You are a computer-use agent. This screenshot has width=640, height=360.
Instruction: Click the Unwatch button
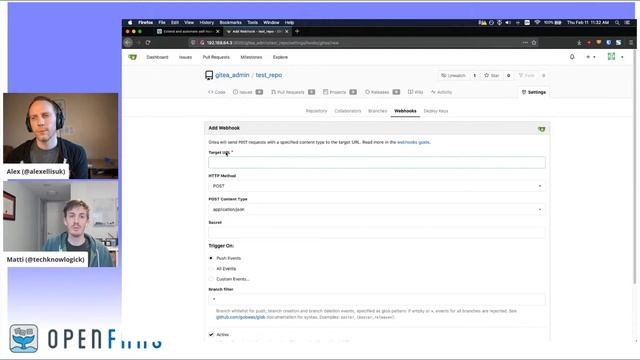tap(453, 76)
